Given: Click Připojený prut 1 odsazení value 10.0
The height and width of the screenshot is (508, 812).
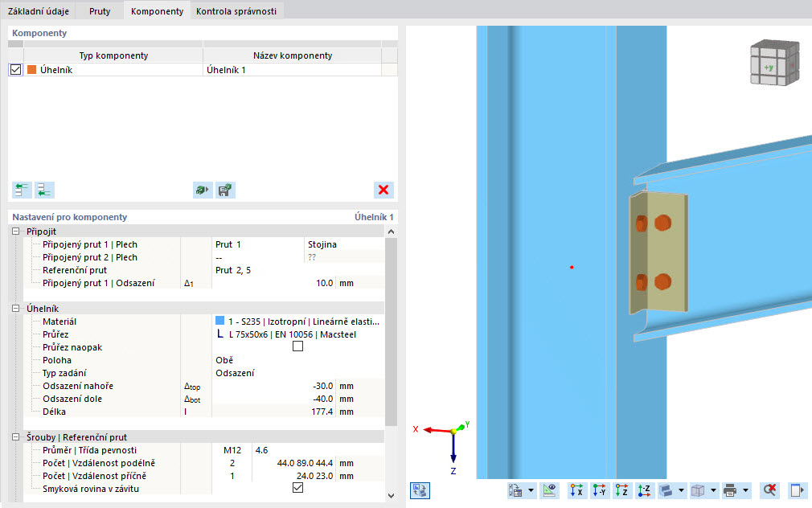Looking at the screenshot, I should [273, 283].
